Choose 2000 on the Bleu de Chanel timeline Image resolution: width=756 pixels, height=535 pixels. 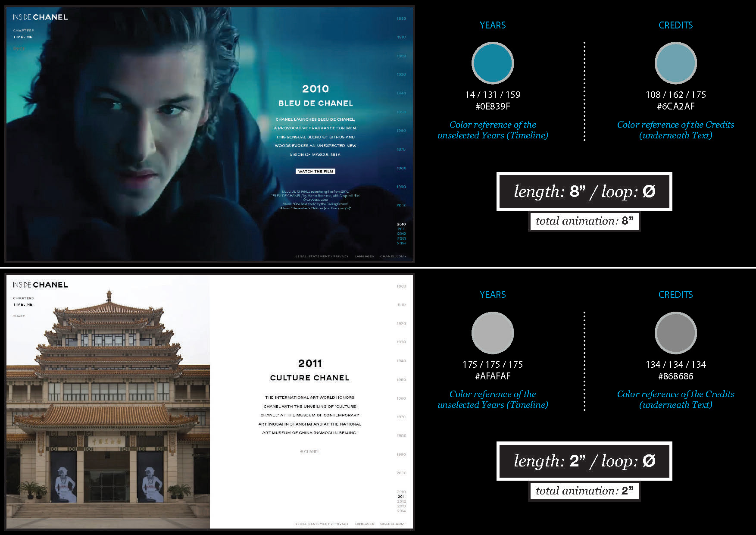[401, 205]
